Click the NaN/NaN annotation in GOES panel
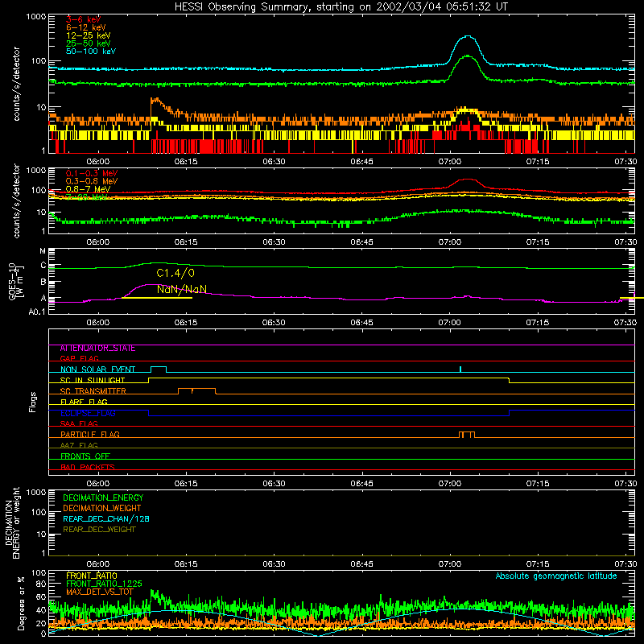644x644 pixels. 182,289
